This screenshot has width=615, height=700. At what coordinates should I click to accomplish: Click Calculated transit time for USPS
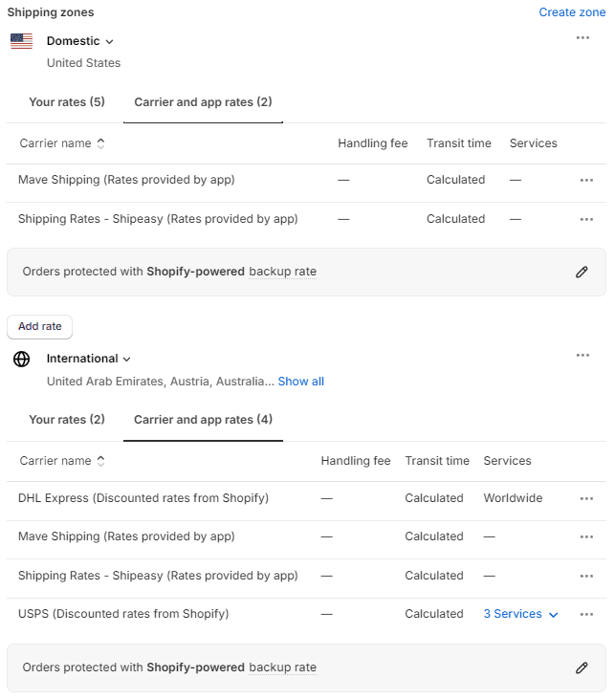click(x=433, y=614)
